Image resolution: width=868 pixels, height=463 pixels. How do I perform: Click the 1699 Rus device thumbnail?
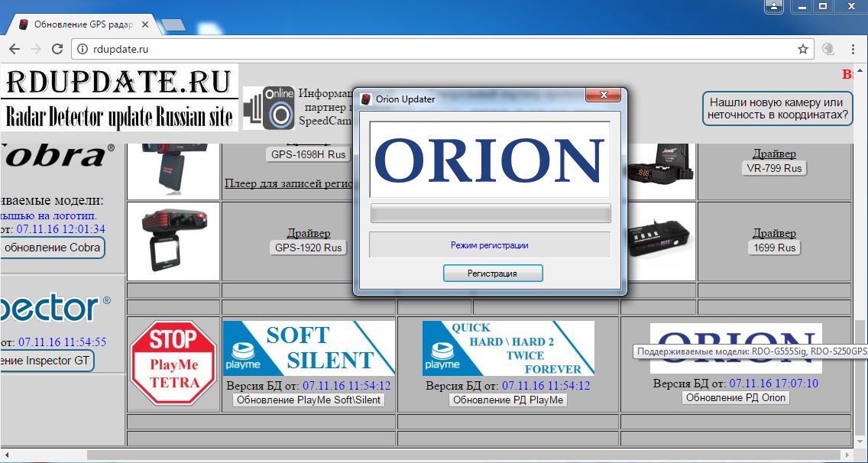pos(660,241)
